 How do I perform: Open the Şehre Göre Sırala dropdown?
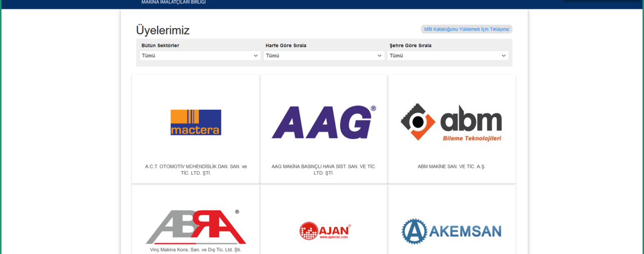point(448,56)
